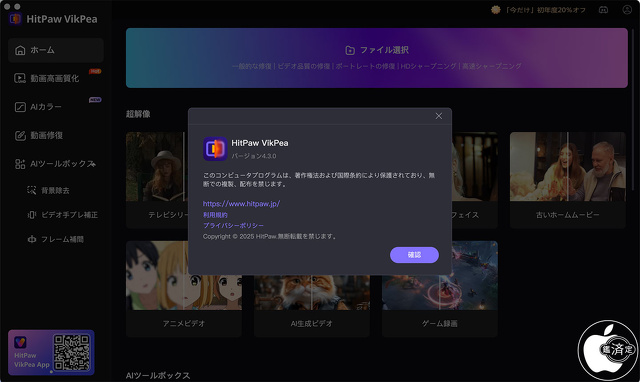Click the AIツールボックス heading at bottom

(158, 375)
